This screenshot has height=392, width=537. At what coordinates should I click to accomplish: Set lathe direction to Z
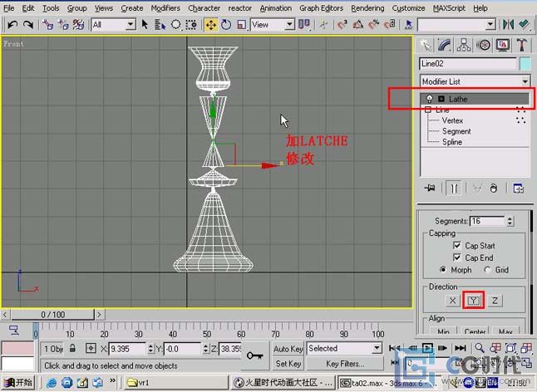[495, 301]
